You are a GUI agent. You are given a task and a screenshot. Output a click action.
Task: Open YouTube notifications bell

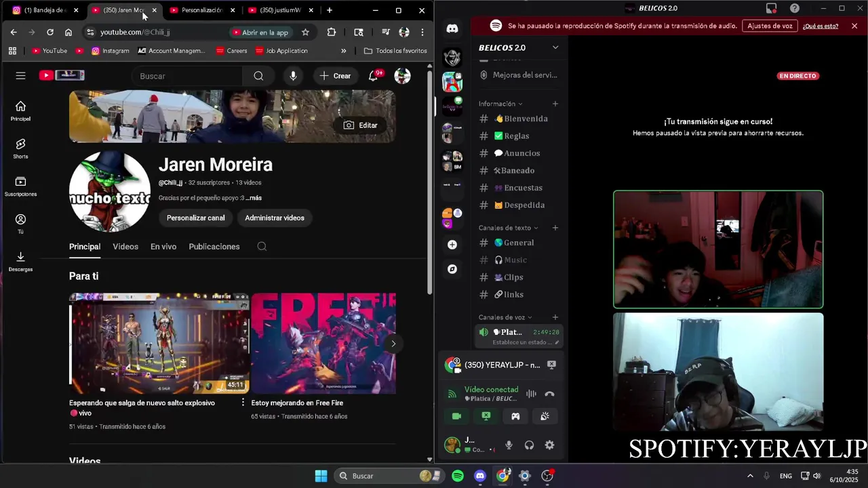tap(373, 76)
